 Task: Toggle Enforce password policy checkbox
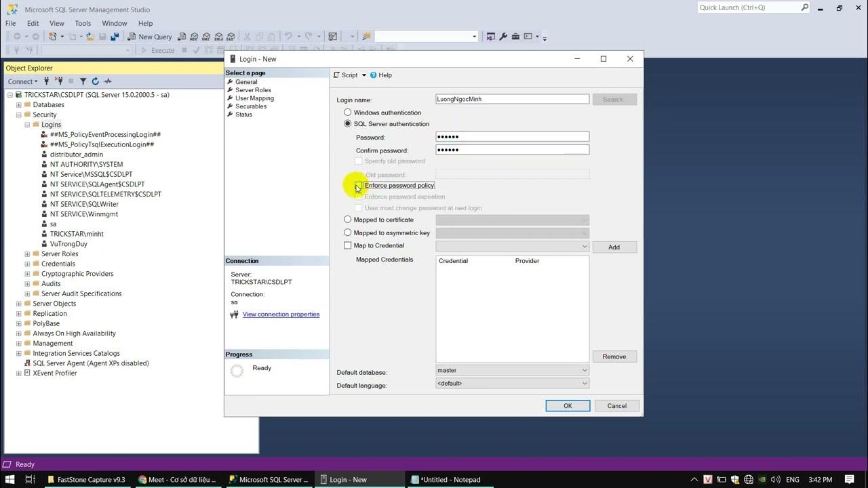pyautogui.click(x=358, y=186)
